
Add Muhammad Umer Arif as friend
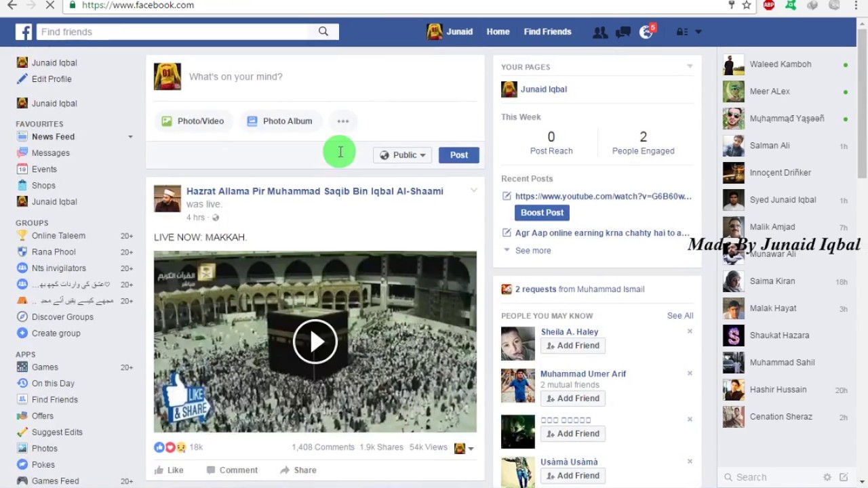[573, 399]
